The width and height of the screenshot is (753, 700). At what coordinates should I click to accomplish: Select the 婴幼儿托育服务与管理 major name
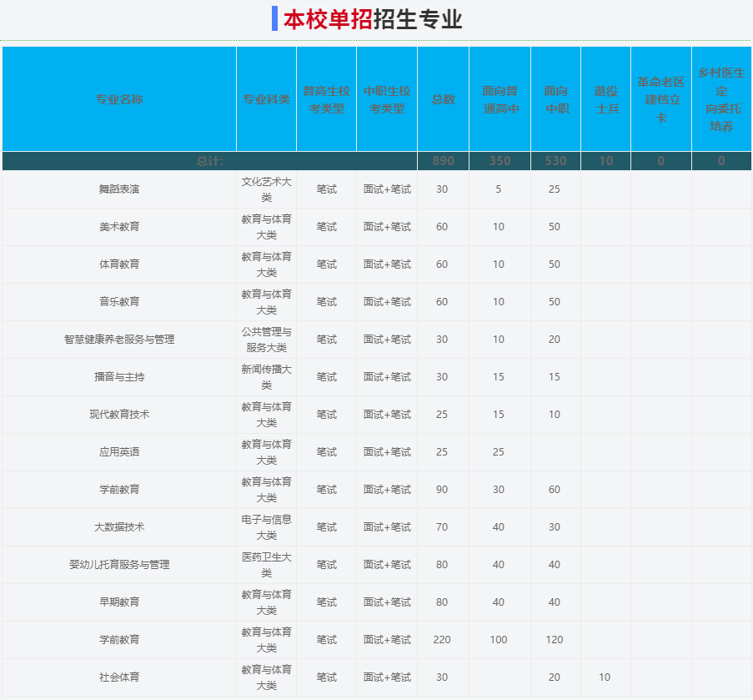click(119, 565)
